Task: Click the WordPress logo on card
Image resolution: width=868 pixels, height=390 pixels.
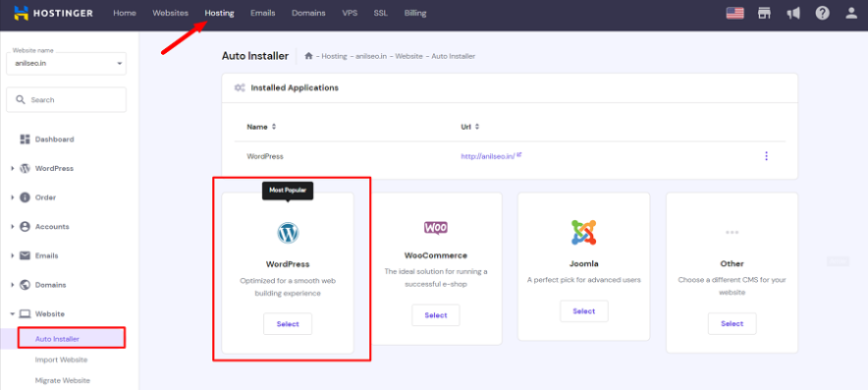Action: (288, 233)
